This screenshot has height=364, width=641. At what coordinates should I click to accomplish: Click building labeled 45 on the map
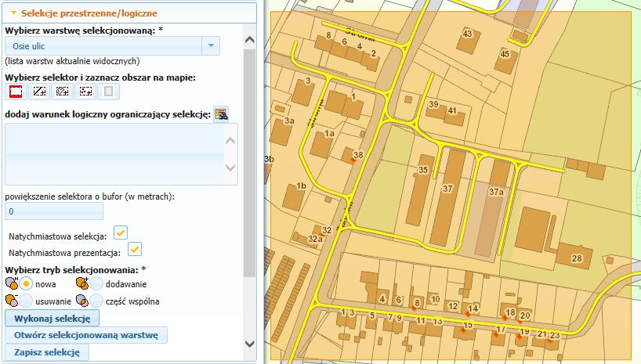point(505,61)
